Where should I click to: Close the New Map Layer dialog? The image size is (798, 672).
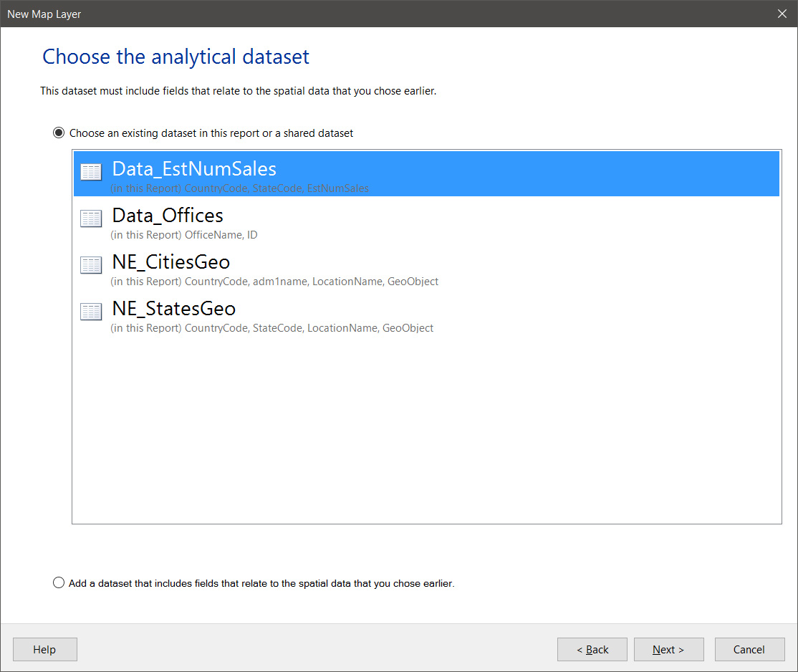point(782,14)
